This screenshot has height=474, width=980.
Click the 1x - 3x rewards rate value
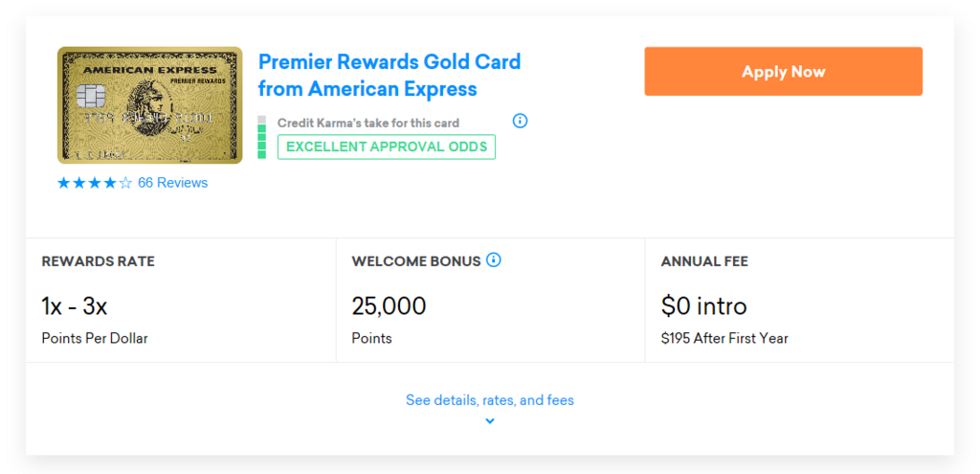pyautogui.click(x=75, y=306)
